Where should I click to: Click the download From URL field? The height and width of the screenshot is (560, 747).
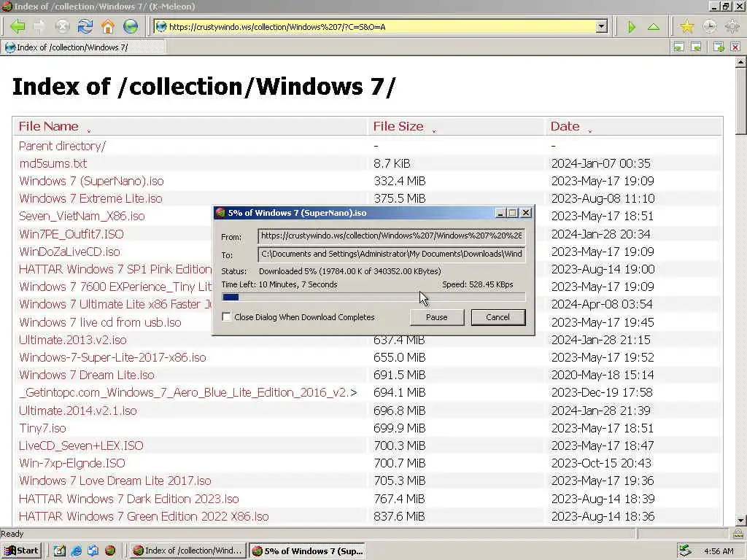[x=392, y=236]
